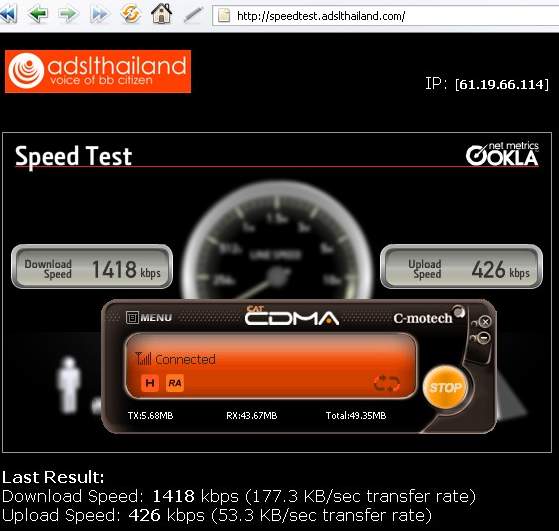559x531 pixels.
Task: Click the speedtest.adslthailand.com address bar
Action: (386, 16)
